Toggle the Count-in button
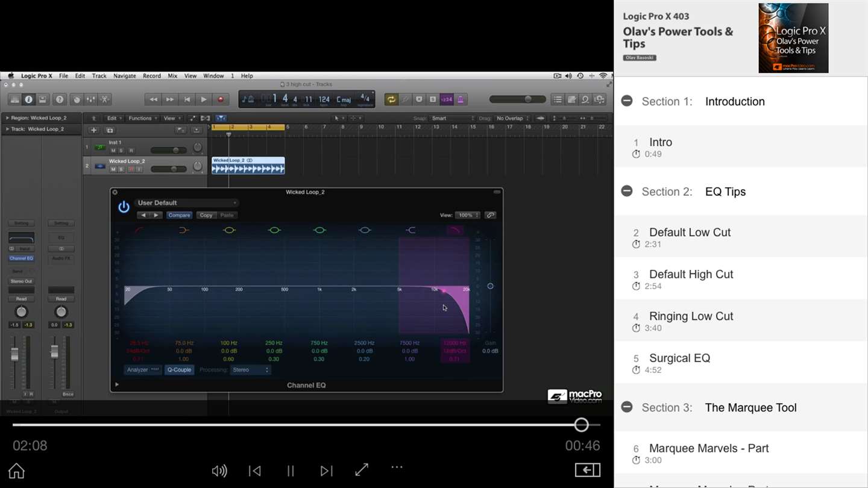The image size is (868, 488). pyautogui.click(x=447, y=99)
